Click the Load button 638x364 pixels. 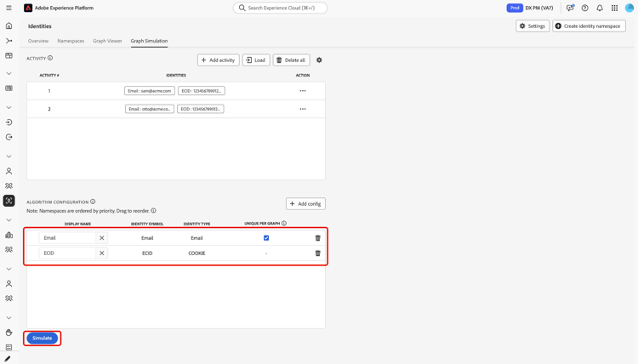(x=256, y=60)
